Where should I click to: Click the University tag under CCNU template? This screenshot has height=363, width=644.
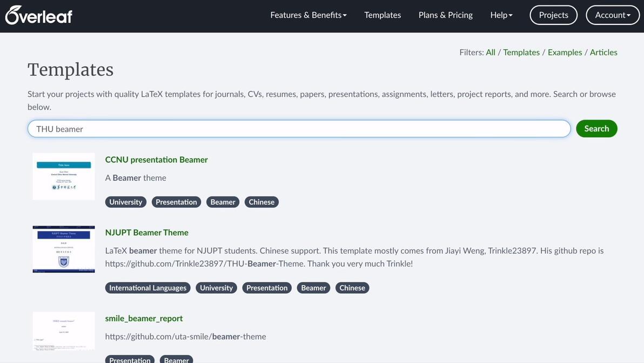[x=125, y=202]
